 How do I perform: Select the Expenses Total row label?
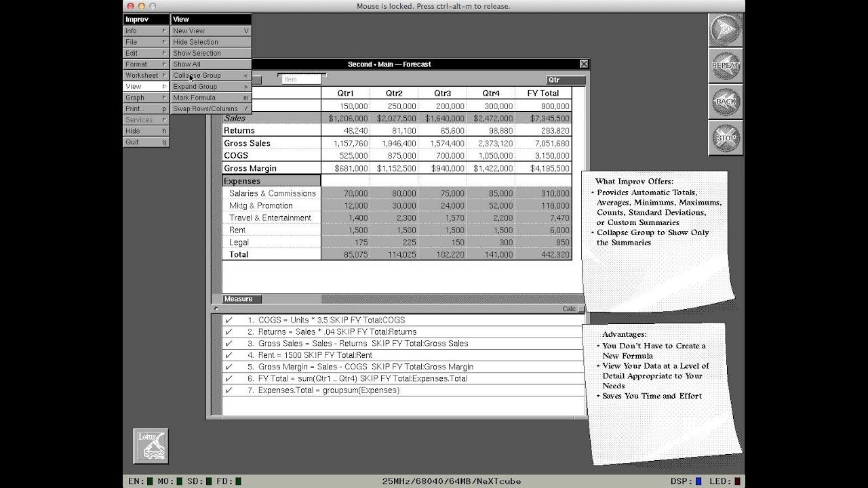[x=271, y=254]
